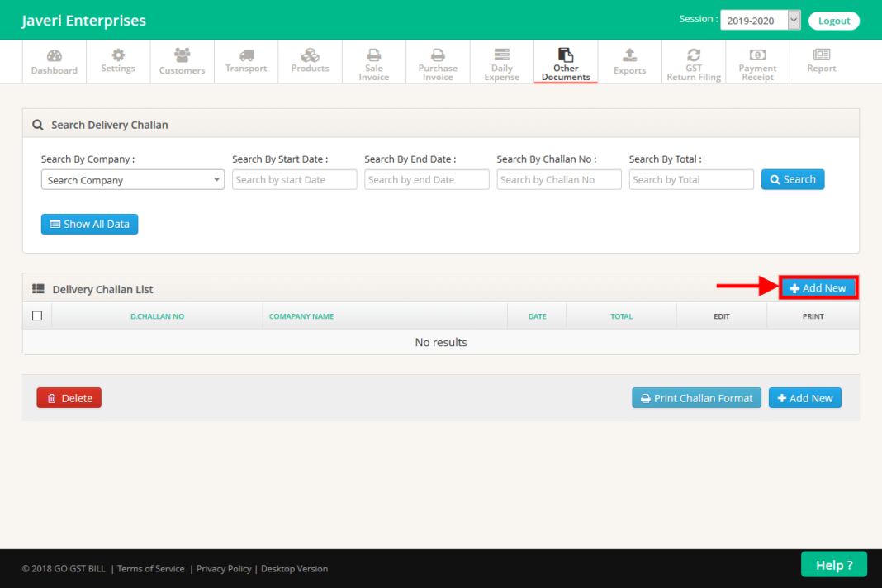The image size is (882, 588).
Task: Open the Transport section icon
Action: coord(245,60)
